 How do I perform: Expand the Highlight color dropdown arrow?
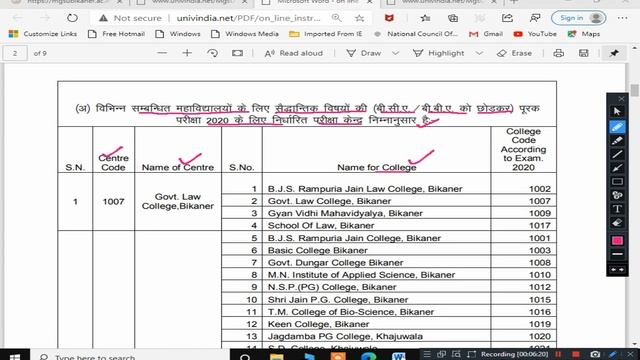point(480,53)
